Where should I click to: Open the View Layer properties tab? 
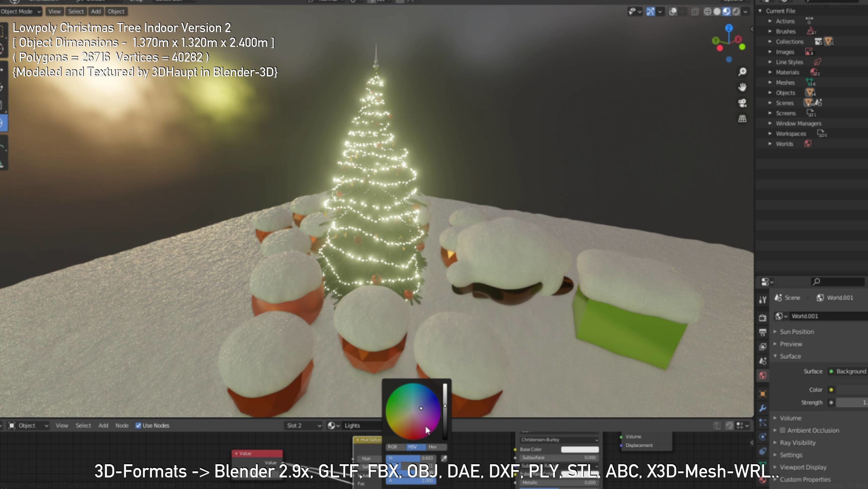763,347
